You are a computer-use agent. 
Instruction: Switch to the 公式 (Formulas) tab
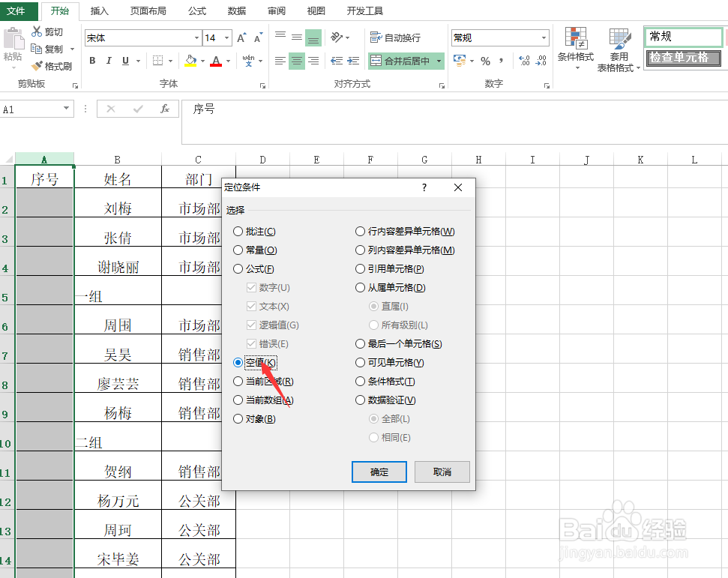click(x=197, y=10)
